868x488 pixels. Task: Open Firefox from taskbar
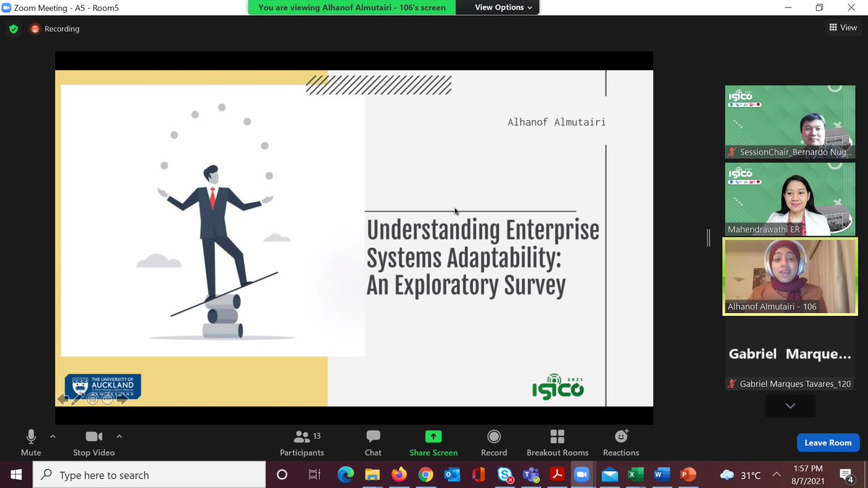tap(399, 475)
